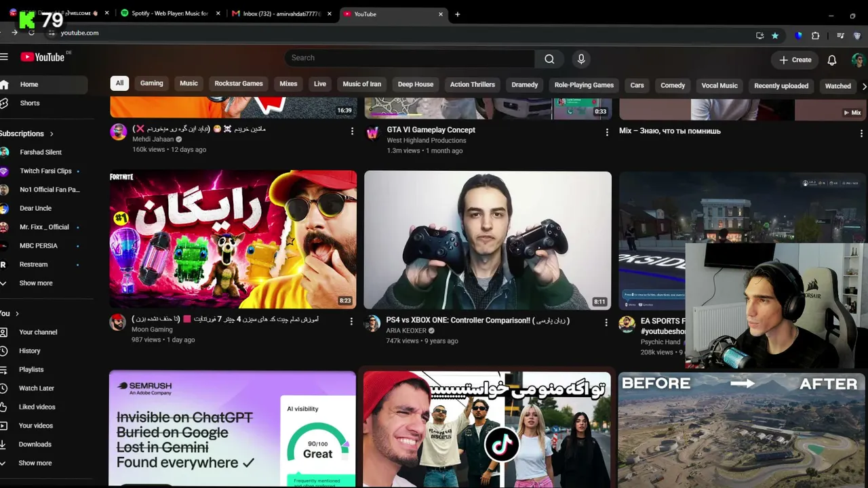Image resolution: width=868 pixels, height=488 pixels.
Task: Open West Highland Productions channel avatar
Action: click(372, 133)
